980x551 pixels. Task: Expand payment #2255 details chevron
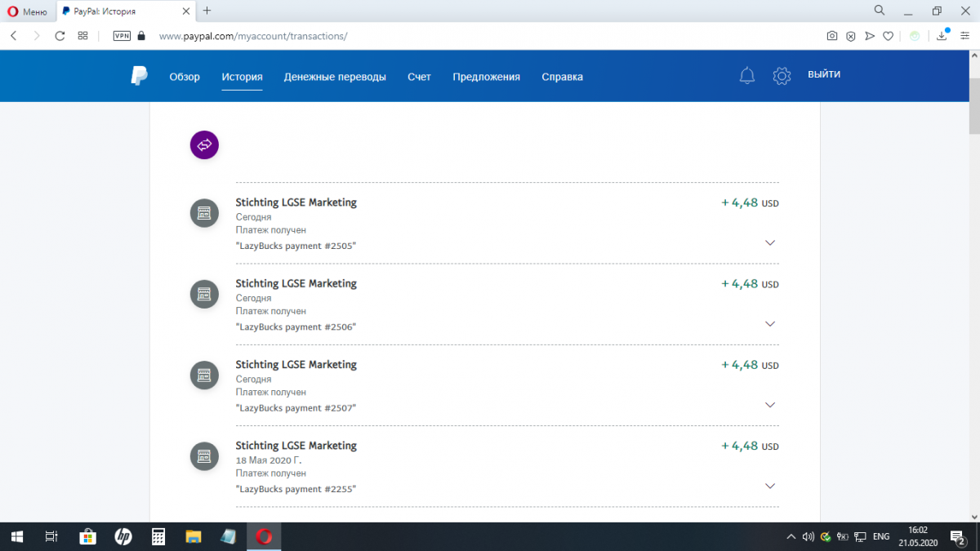tap(769, 486)
